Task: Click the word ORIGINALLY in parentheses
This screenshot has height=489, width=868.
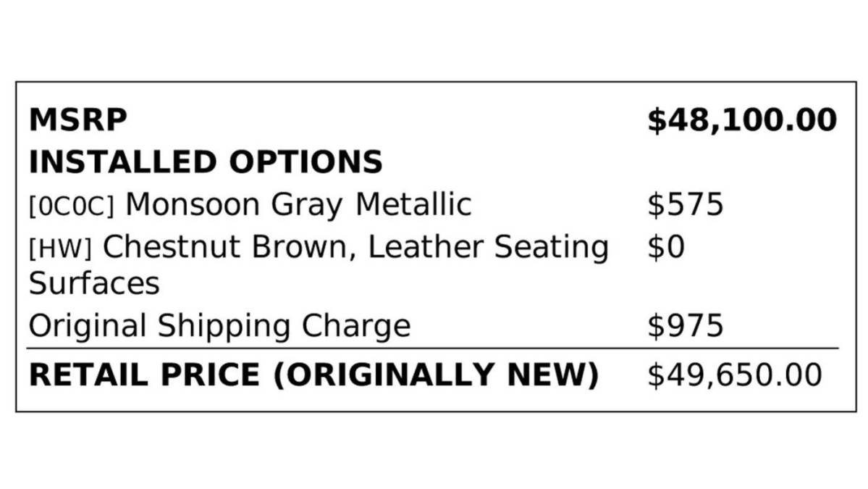Action: coord(389,375)
